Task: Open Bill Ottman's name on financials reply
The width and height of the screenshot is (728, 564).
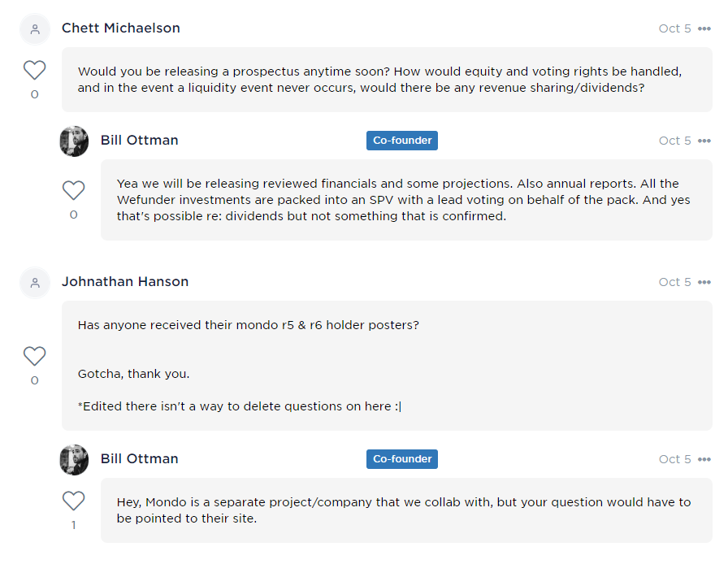Action: click(140, 141)
